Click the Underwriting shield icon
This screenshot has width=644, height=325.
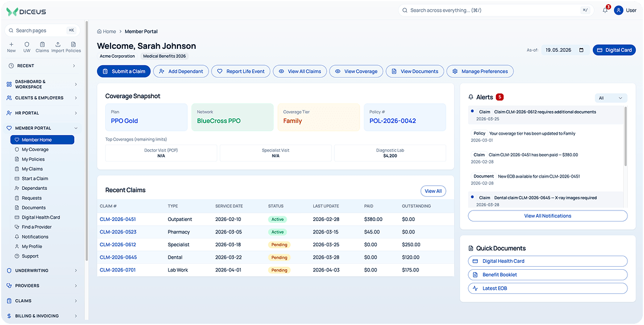(x=9, y=270)
